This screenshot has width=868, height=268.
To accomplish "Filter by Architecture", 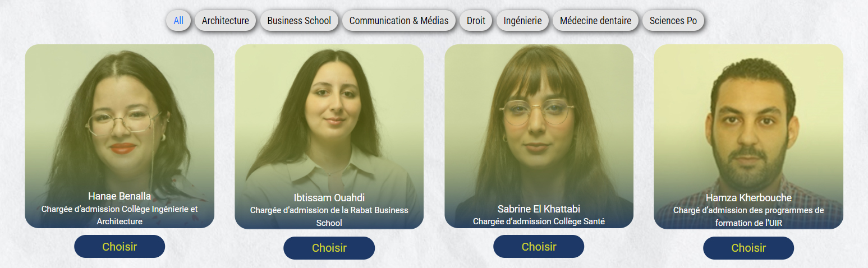I will click(x=226, y=21).
